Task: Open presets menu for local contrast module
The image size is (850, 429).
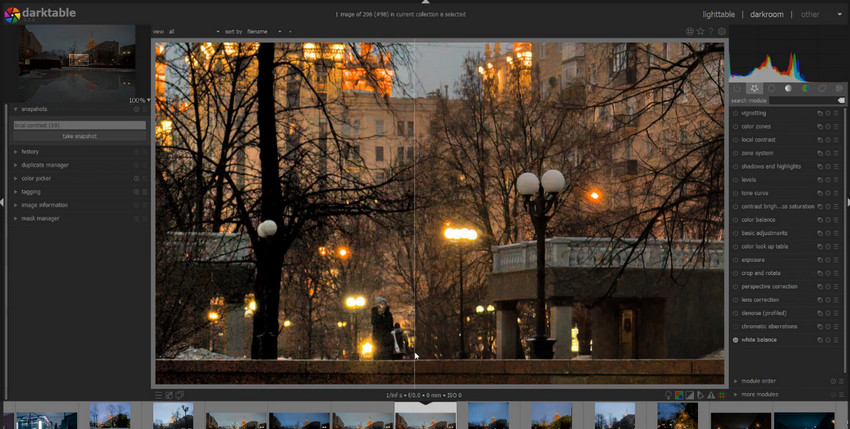Action: pos(836,140)
